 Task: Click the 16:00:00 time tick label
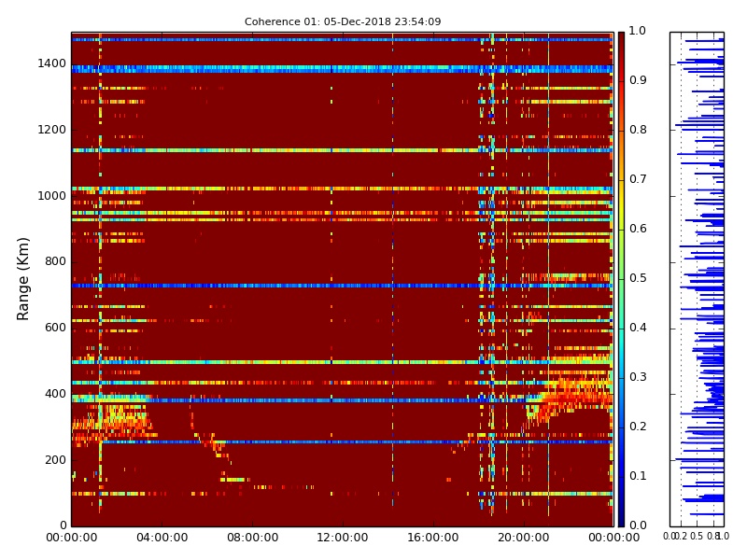[433, 538]
